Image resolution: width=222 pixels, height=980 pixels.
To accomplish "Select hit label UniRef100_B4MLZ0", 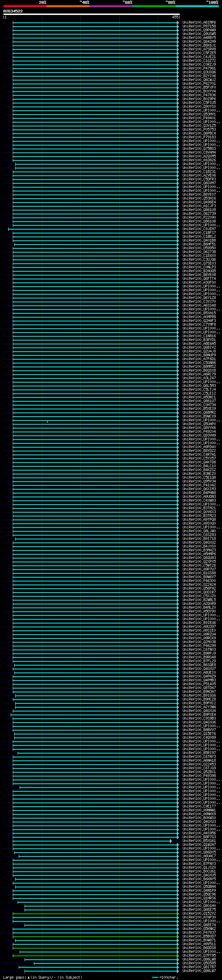I will click(x=199, y=608).
